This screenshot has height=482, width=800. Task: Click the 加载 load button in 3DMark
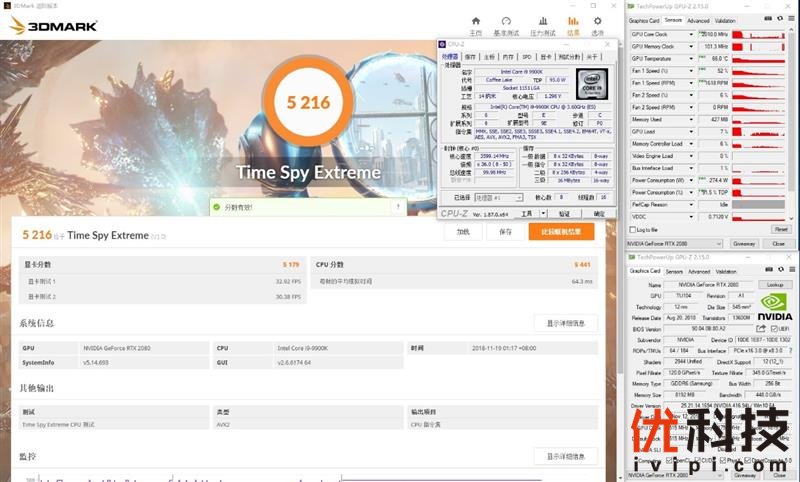[x=463, y=232]
